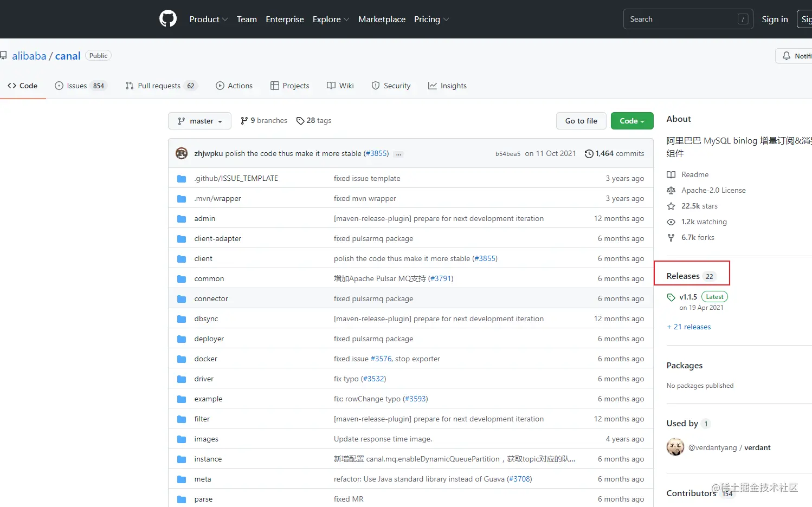This screenshot has height=507, width=812.
Task: Expand the Pricing menu
Action: point(431,19)
